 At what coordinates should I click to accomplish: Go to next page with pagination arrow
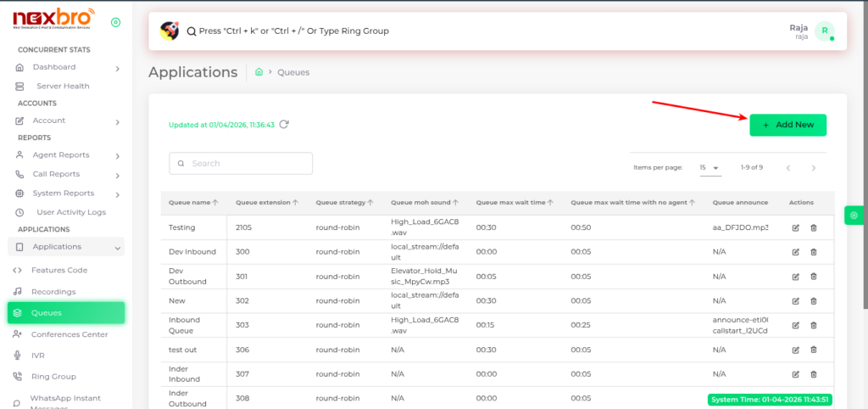tap(814, 168)
